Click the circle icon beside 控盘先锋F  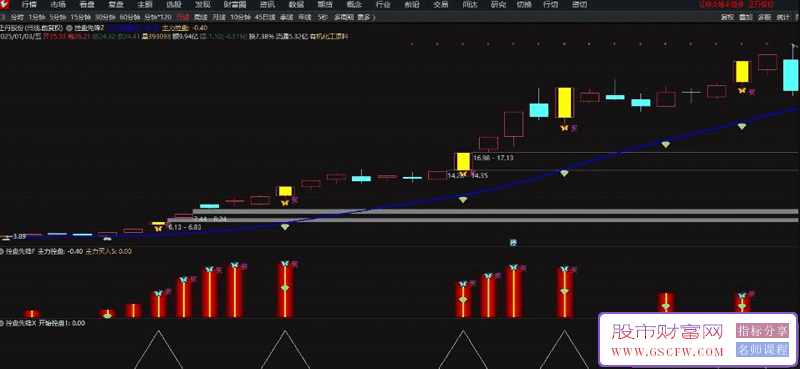coord(3,251)
